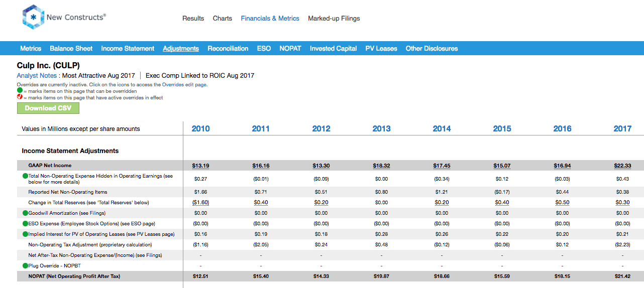This screenshot has width=644, height=288.
Task: Click the New Constructs hexagon logo
Action: point(34,18)
